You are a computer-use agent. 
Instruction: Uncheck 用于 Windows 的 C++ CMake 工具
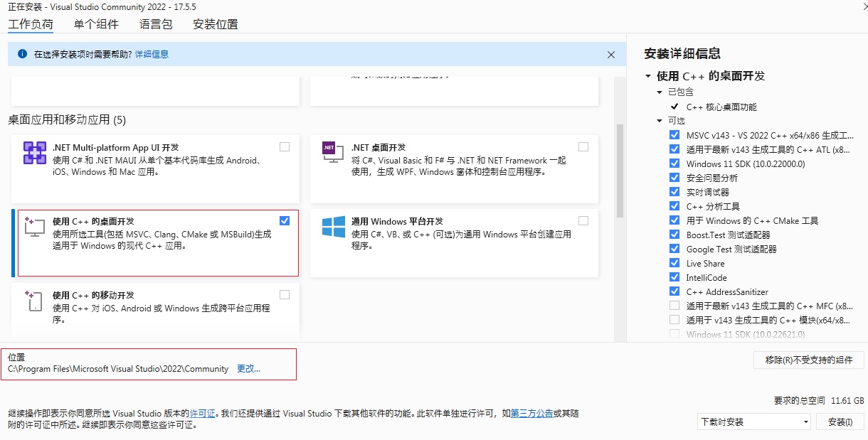(674, 220)
